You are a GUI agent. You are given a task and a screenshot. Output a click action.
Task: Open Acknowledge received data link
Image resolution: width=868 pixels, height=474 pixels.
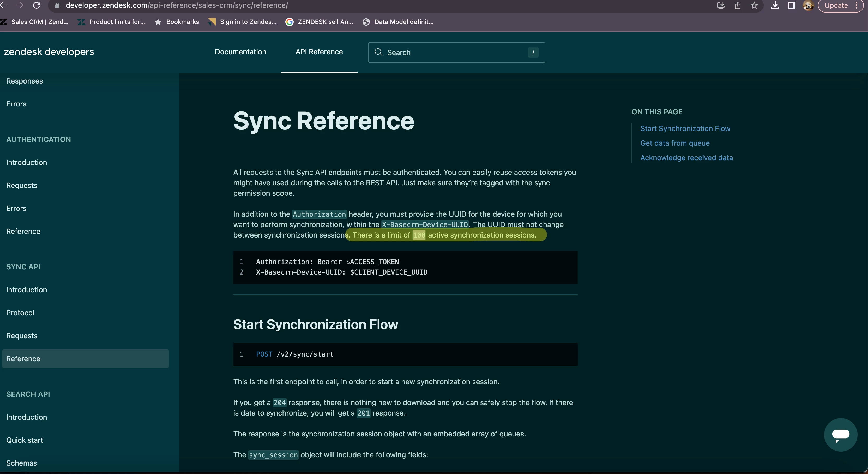click(686, 158)
